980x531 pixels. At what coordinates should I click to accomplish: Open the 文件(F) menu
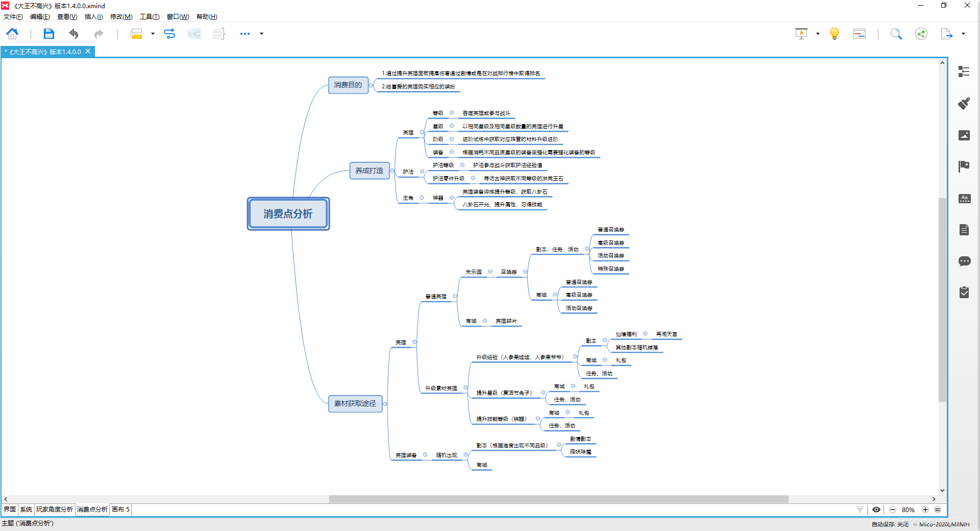[13, 17]
